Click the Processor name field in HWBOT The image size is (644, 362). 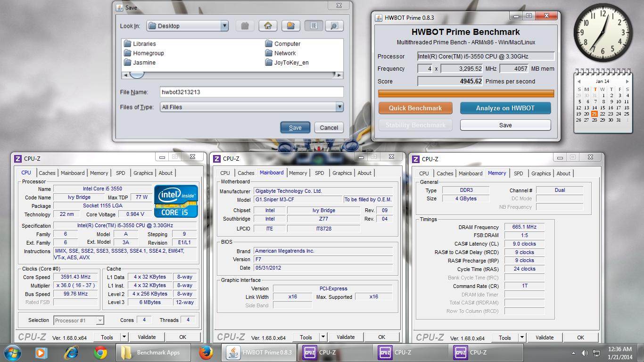(486, 56)
